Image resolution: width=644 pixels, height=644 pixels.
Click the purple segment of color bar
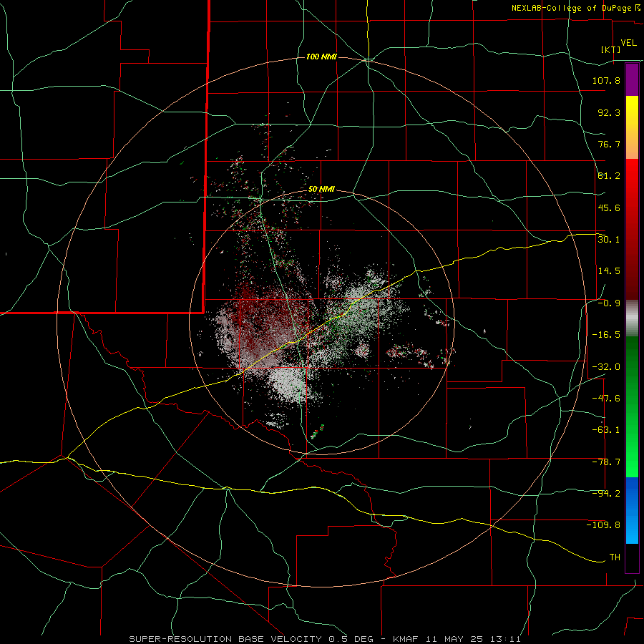(632, 79)
